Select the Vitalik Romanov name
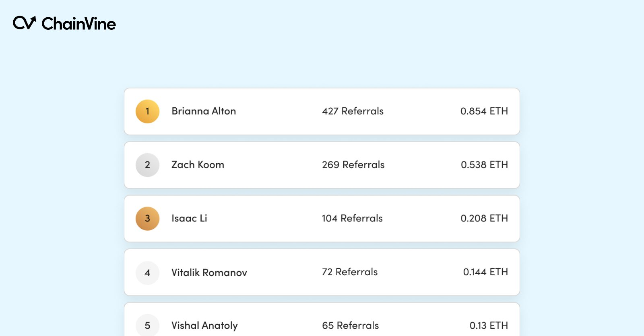This screenshot has width=644, height=336. 209,272
